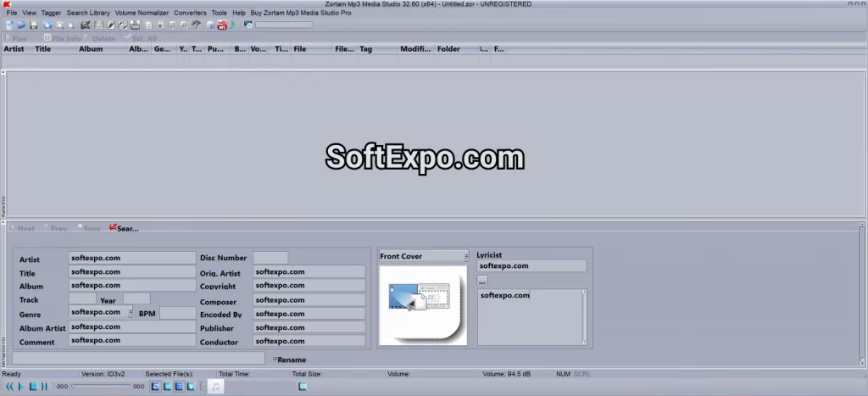
Task: Click the globe with music note icon
Action: click(x=210, y=25)
